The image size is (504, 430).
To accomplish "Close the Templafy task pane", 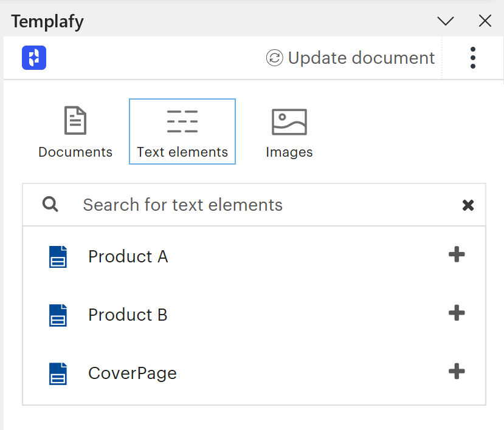I will click(x=485, y=21).
